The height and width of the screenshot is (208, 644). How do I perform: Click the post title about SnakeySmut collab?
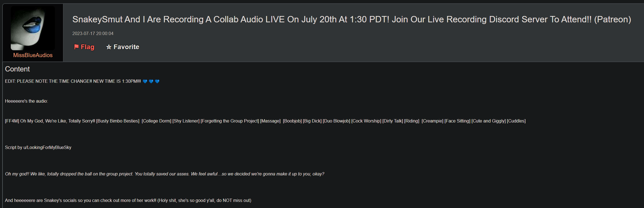pos(352,19)
